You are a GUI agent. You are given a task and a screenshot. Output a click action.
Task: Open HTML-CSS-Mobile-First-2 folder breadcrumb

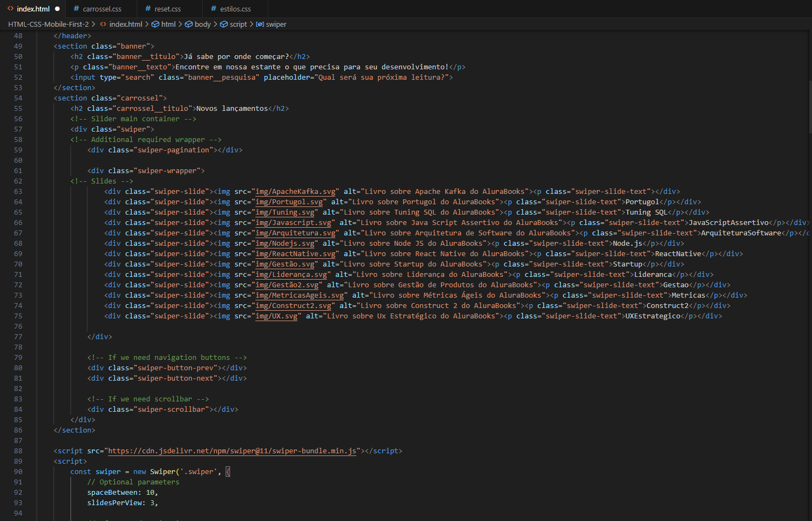pyautogui.click(x=49, y=24)
